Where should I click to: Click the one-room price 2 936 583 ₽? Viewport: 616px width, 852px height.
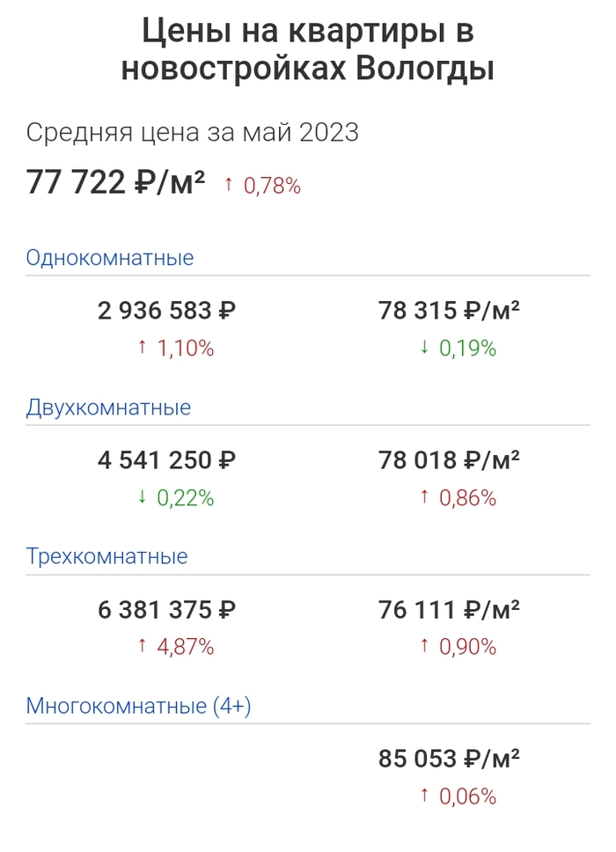click(167, 311)
